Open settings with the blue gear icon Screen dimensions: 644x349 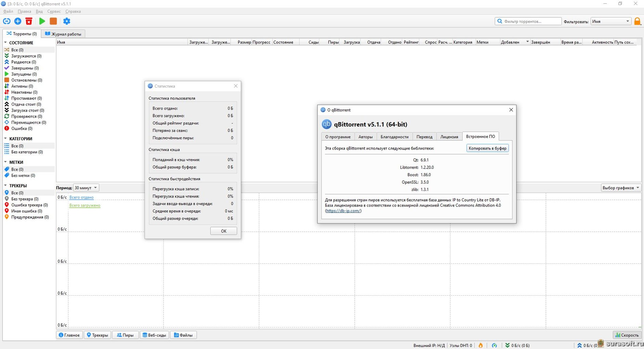point(67,21)
